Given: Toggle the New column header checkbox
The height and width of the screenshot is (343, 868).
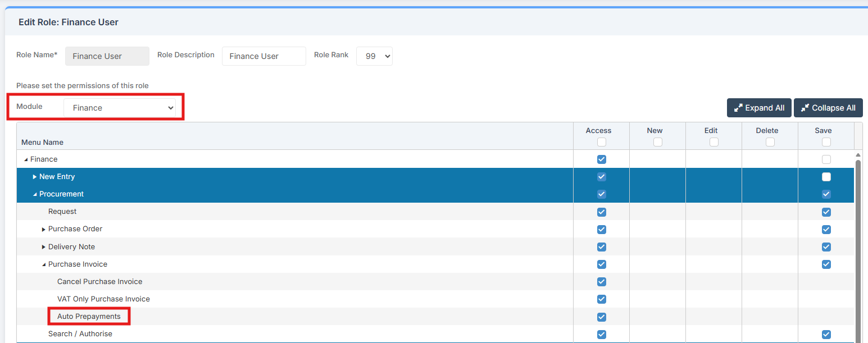Looking at the screenshot, I should [x=657, y=142].
